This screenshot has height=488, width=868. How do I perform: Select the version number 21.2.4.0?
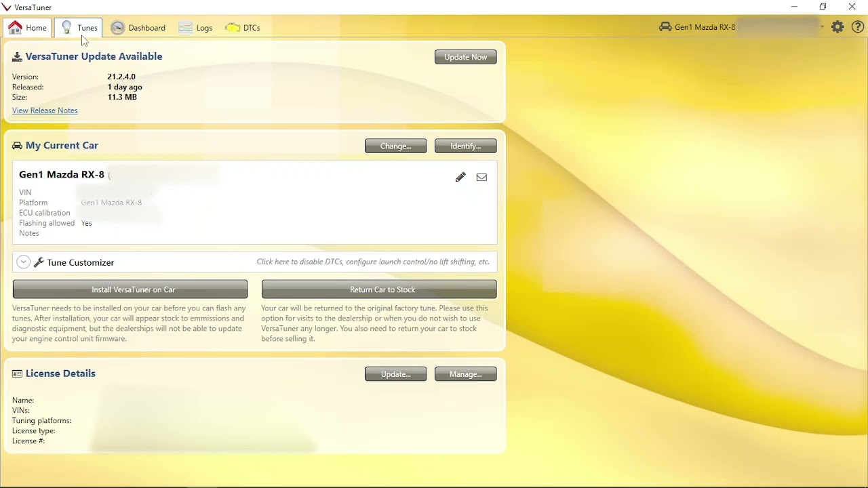pos(121,77)
